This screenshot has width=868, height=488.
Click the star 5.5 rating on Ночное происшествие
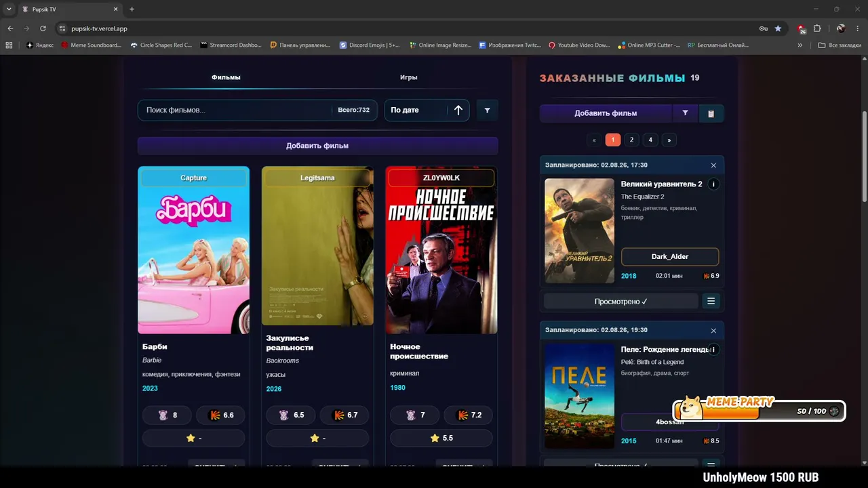point(441,439)
